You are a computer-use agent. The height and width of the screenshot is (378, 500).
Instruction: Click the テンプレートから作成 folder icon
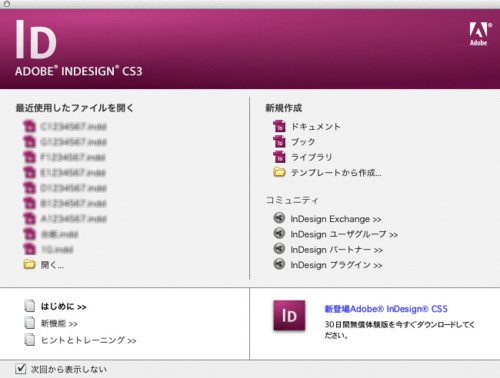(279, 172)
